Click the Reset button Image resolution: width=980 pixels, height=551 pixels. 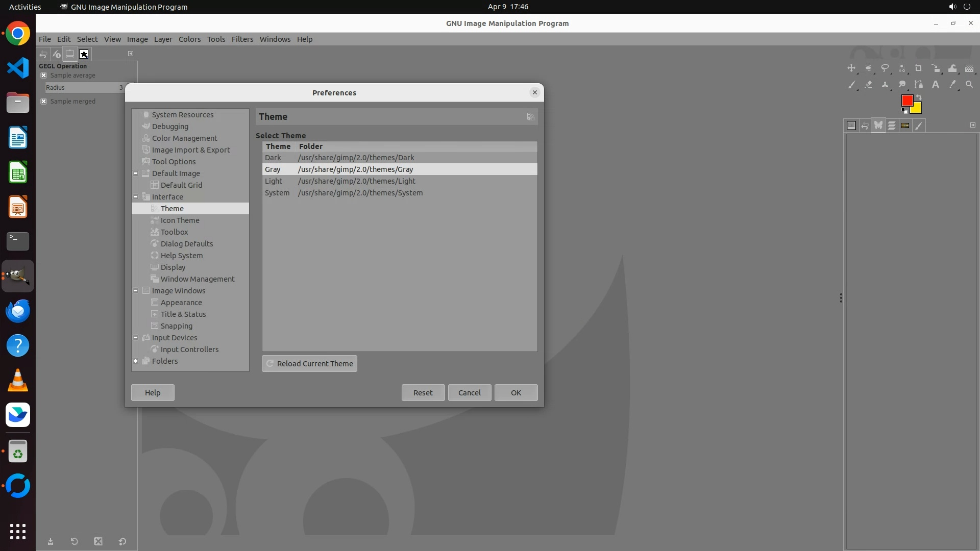click(x=423, y=393)
